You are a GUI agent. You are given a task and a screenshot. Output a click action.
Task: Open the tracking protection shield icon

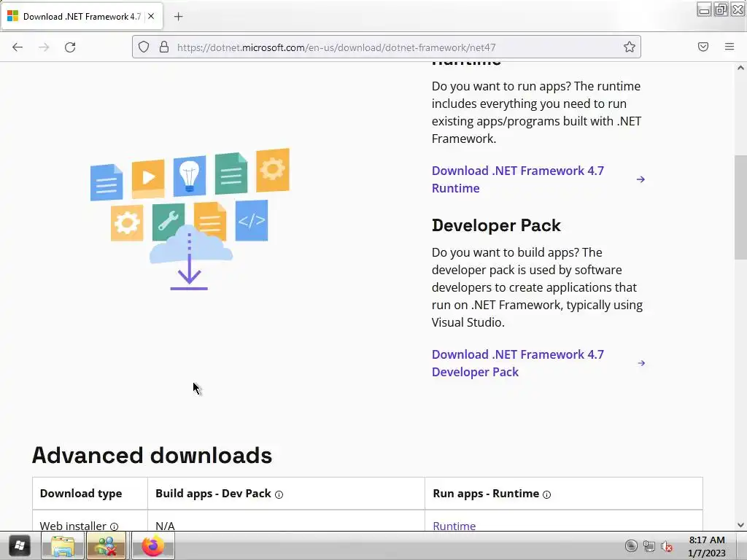coord(144,47)
